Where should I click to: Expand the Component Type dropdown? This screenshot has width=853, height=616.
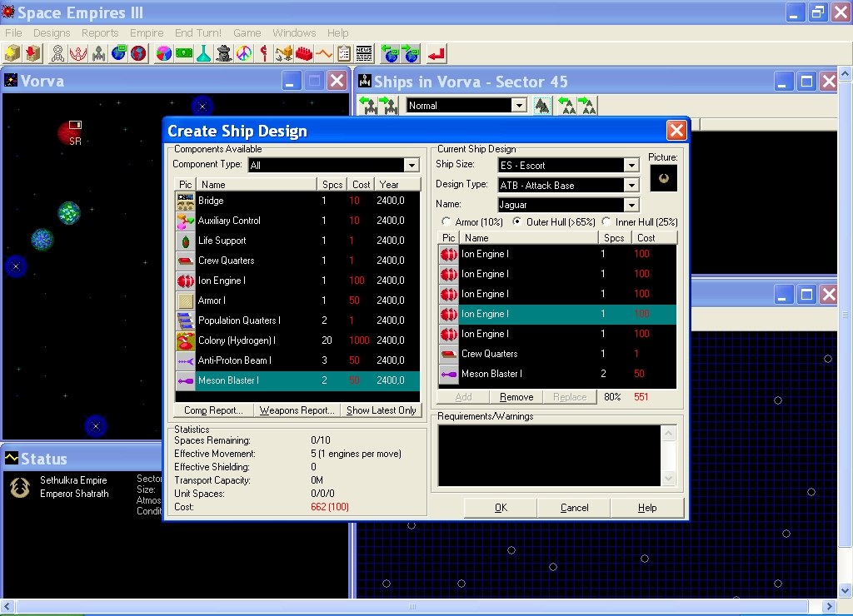(x=411, y=166)
